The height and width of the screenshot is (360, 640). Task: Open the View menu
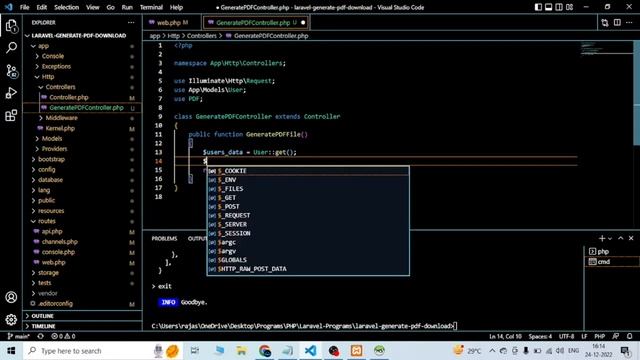point(93,7)
